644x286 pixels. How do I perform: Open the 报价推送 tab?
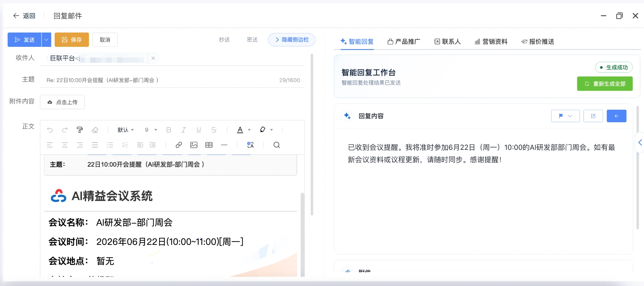[x=538, y=41]
